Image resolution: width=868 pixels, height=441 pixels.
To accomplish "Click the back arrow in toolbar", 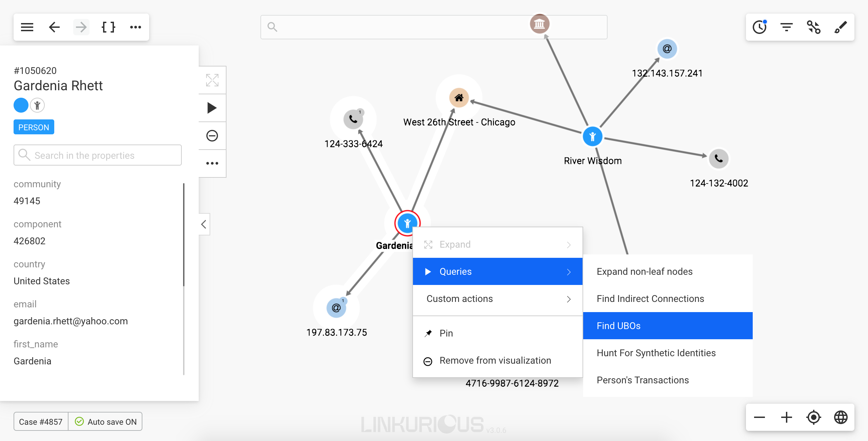I will pos(54,27).
